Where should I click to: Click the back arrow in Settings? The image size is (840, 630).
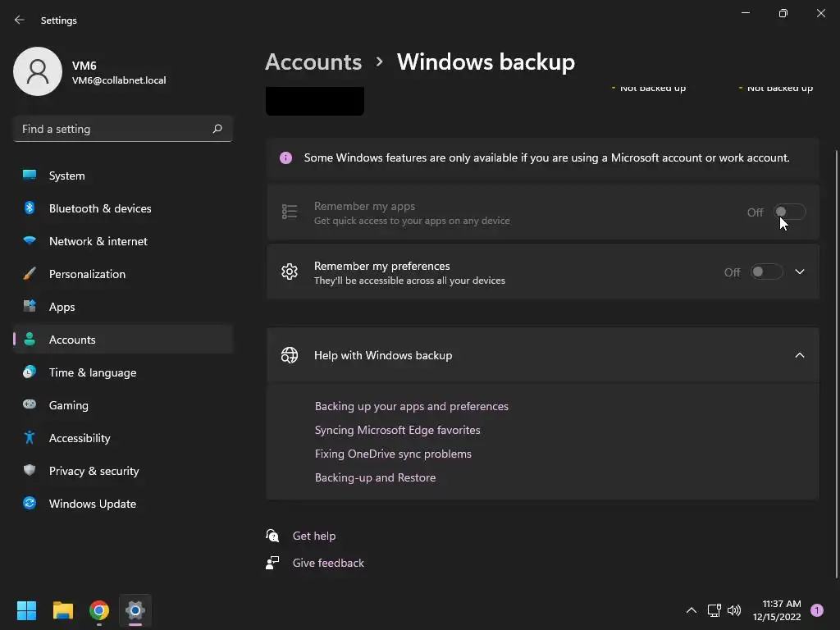[x=20, y=21]
